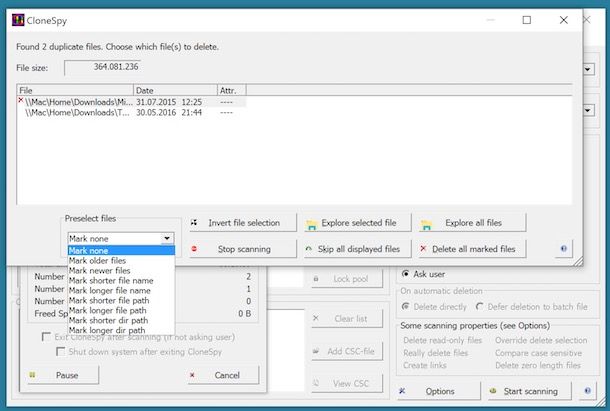Click the File column header
Screen dimensions: 610x411
tap(75, 90)
